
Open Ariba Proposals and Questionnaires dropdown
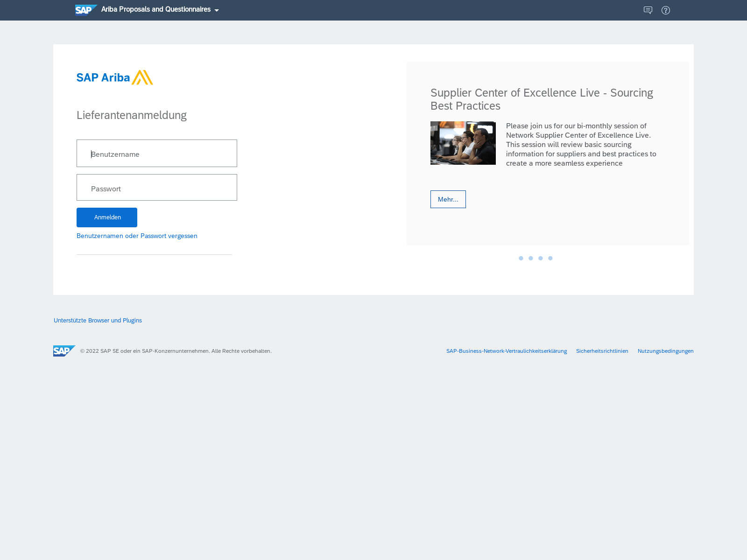(x=160, y=10)
